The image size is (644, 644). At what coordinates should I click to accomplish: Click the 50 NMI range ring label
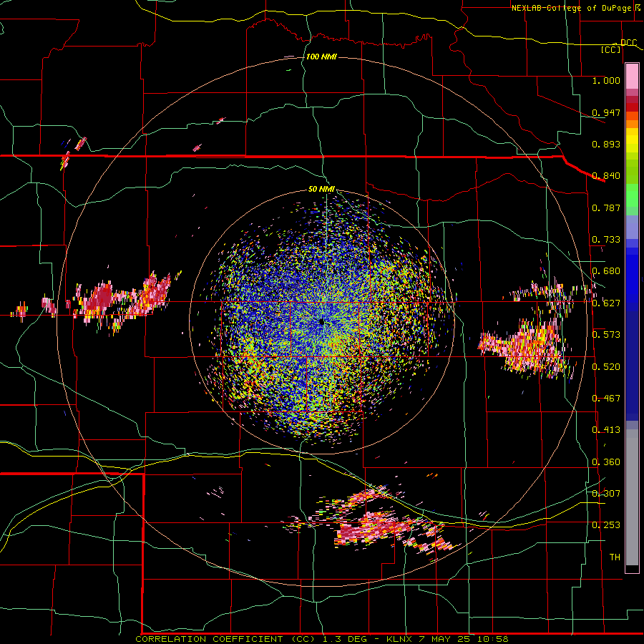321,189
